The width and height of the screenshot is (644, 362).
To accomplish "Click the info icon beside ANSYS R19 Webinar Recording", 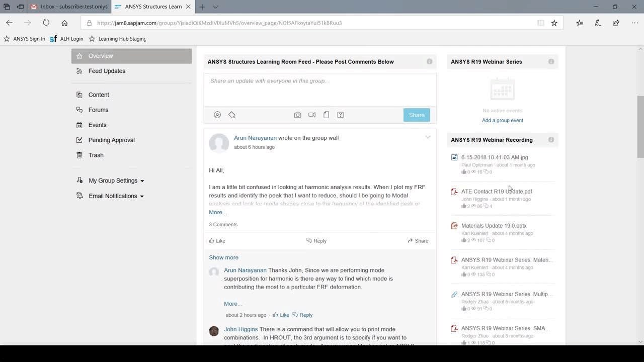I will click(x=551, y=139).
